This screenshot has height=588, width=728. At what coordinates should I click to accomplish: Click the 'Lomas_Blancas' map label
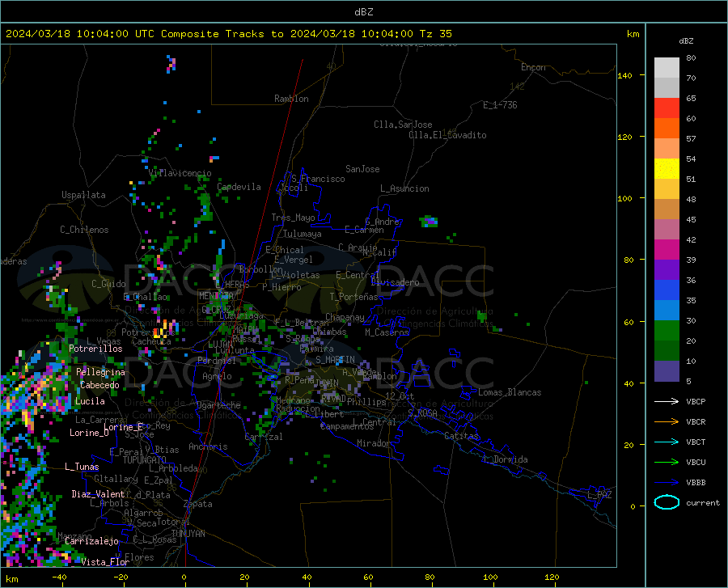coord(510,392)
